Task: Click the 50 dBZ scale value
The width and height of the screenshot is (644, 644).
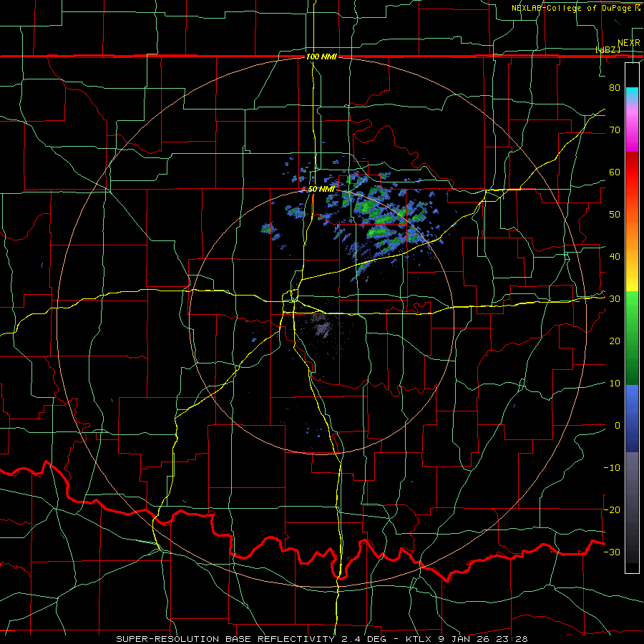Action: pyautogui.click(x=615, y=215)
